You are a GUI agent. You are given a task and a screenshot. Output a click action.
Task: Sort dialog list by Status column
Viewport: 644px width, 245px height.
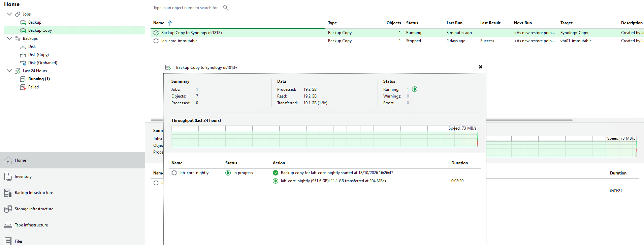click(x=231, y=163)
